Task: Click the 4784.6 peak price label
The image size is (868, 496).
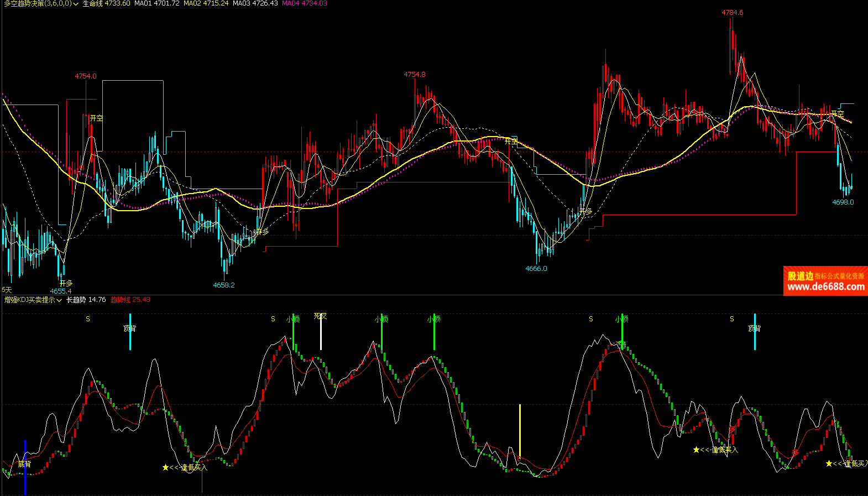Action: point(732,13)
